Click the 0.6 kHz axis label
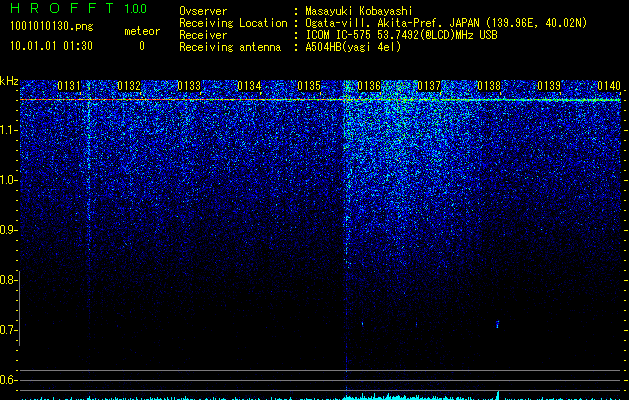This screenshot has height=400, width=629. (x=8, y=380)
